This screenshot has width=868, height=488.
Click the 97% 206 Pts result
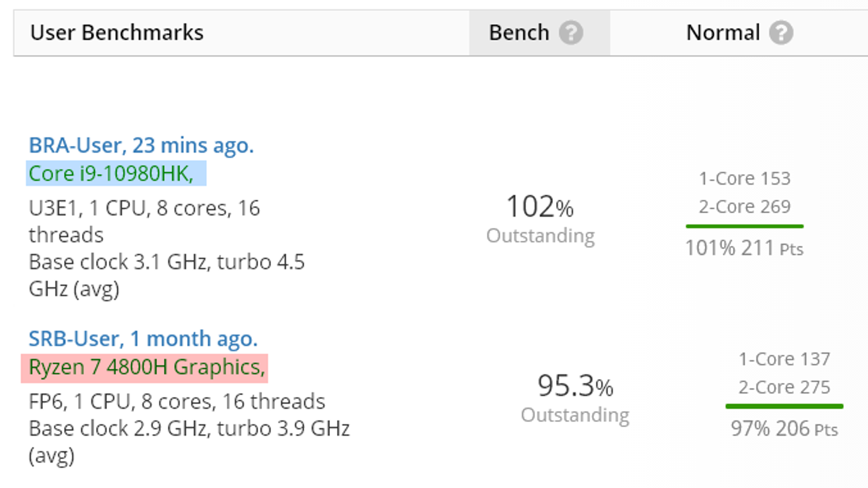tap(784, 429)
